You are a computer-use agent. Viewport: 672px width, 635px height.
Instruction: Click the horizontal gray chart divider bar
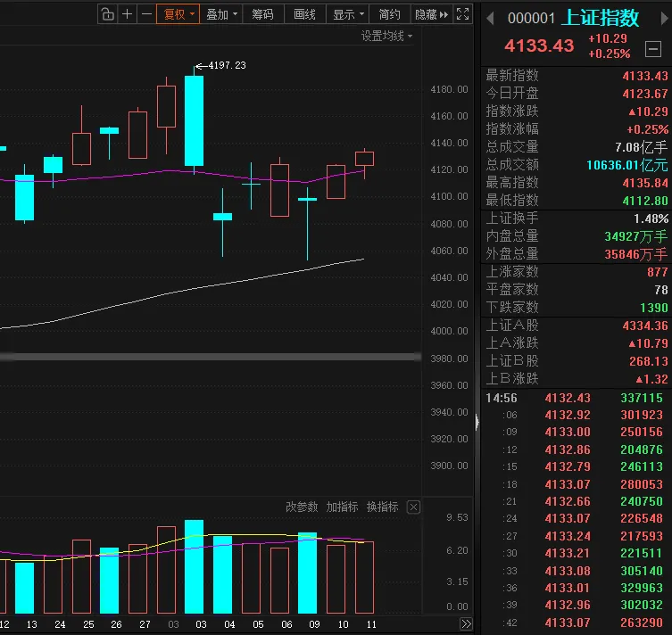coord(210,357)
